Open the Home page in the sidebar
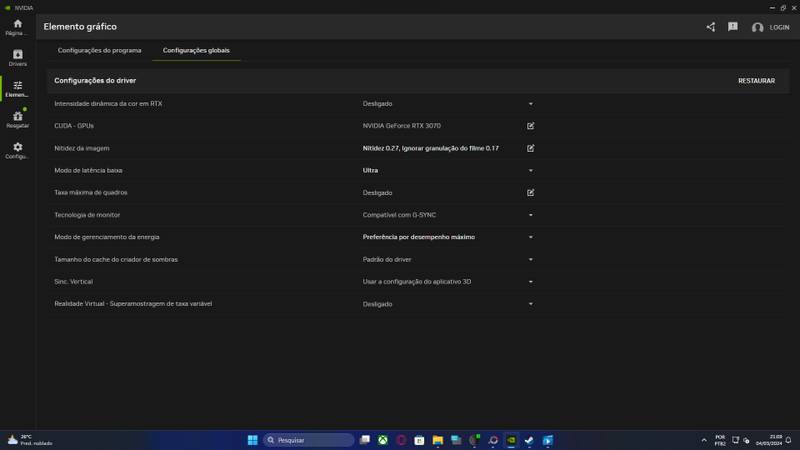The width and height of the screenshot is (800, 450). point(17,28)
